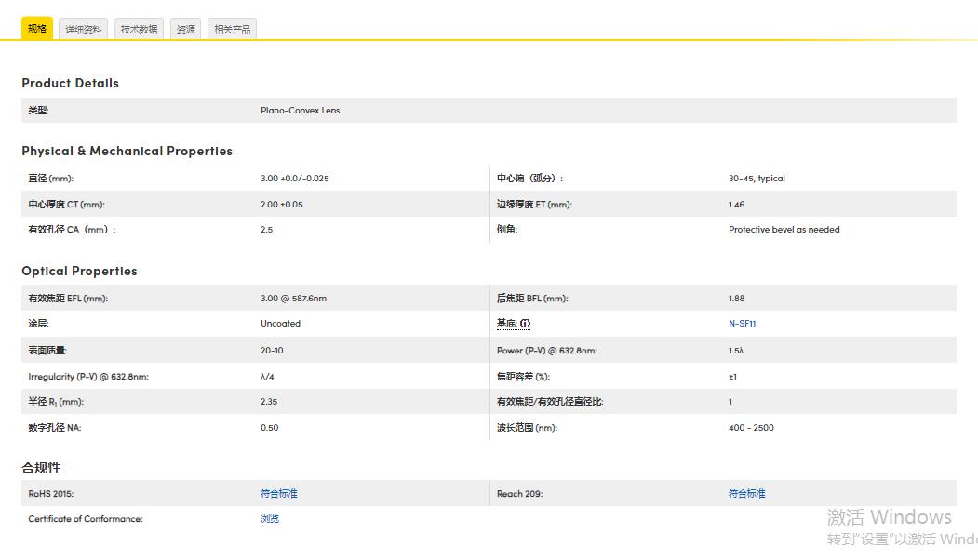Screen dimensions: 978x560
Task: Click 符合标准 link for Reach 209
Action: coord(746,493)
